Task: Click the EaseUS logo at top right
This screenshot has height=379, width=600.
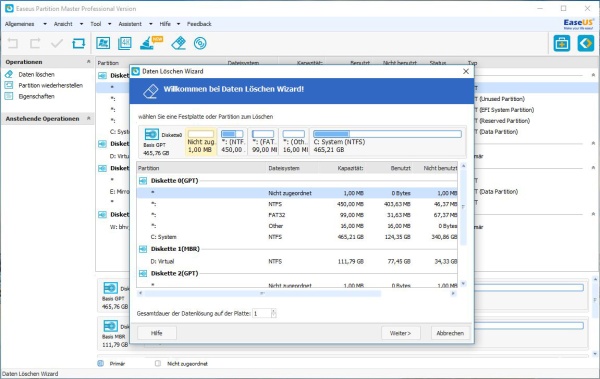Action: click(x=579, y=24)
